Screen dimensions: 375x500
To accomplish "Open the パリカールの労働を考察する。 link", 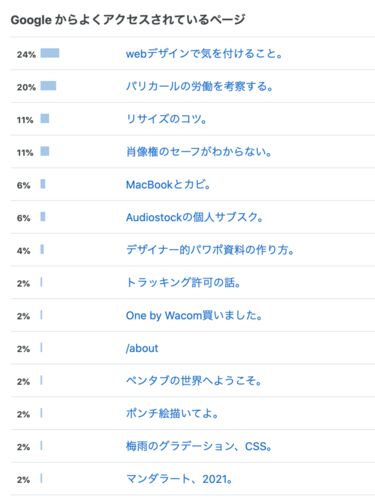I will pyautogui.click(x=199, y=86).
